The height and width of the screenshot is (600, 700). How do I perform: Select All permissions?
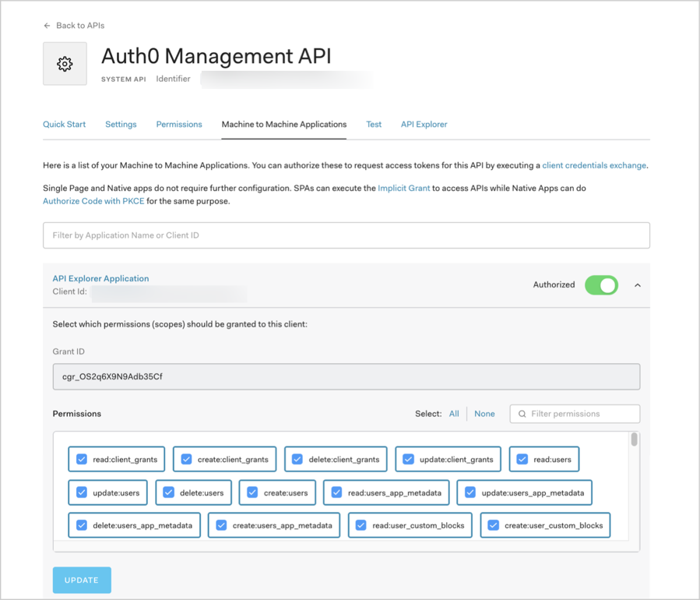click(454, 414)
